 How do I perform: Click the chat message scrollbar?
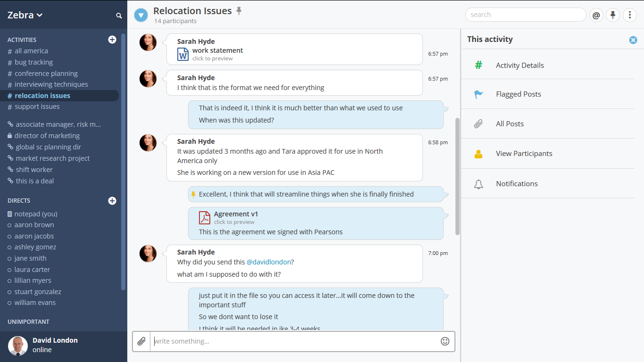[457, 176]
